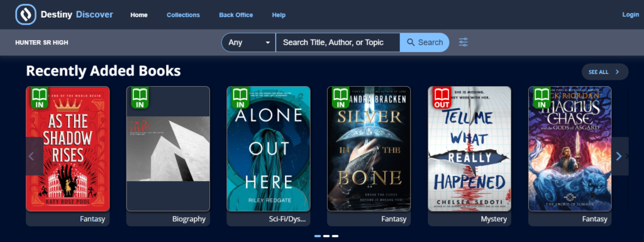Click the red OUT status book icon

click(442, 98)
